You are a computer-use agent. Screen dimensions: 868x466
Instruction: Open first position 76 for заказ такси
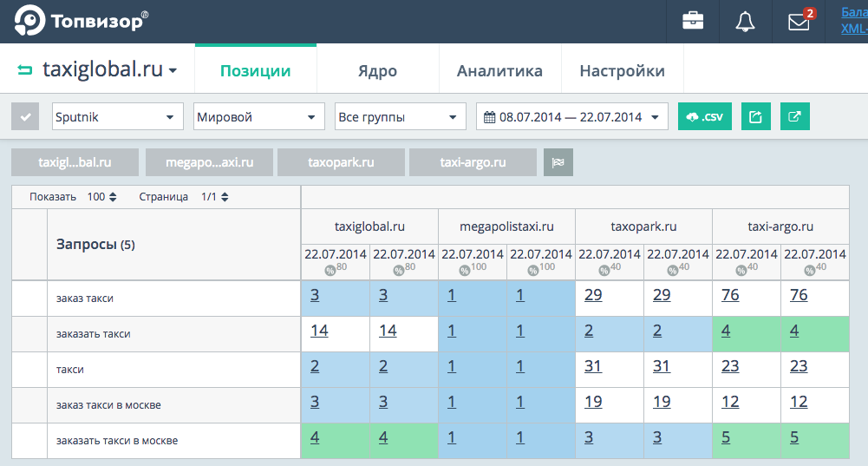pyautogui.click(x=730, y=295)
